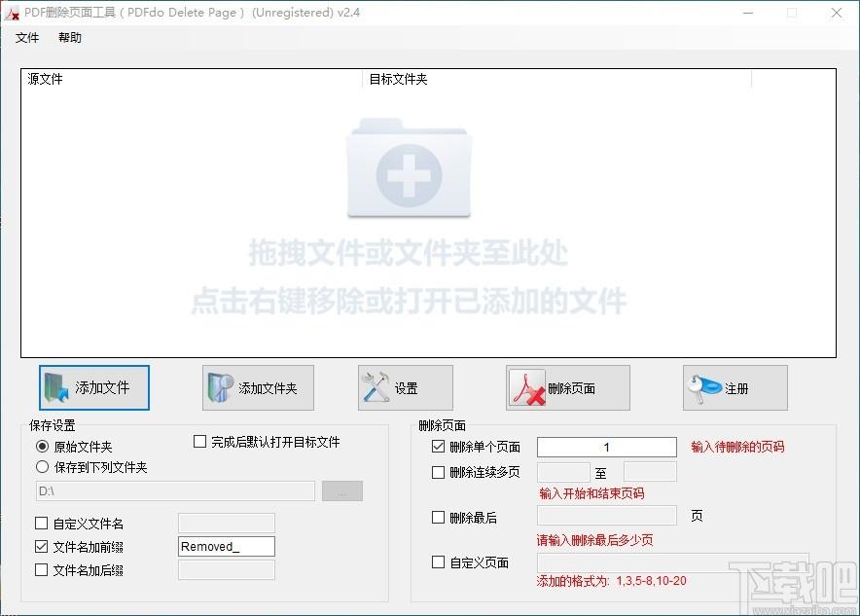
Task: Click the PDFdo app icon in title bar
Action: [12, 13]
